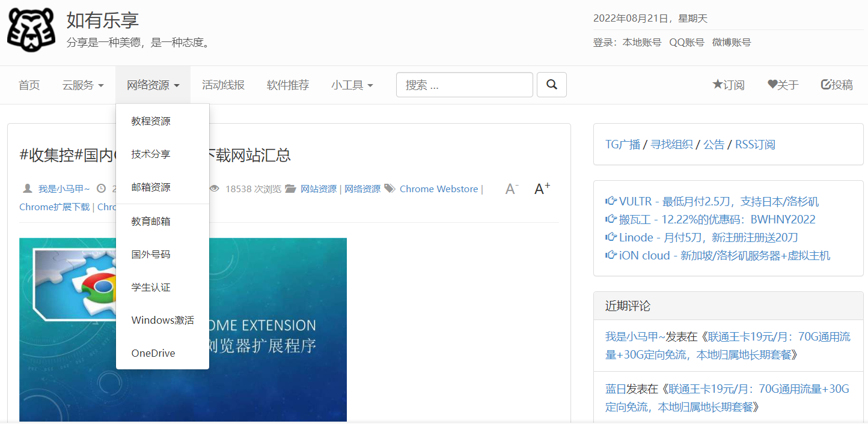The image size is (868, 424).
Task: Expand the 云服务 dropdown menu
Action: click(83, 85)
